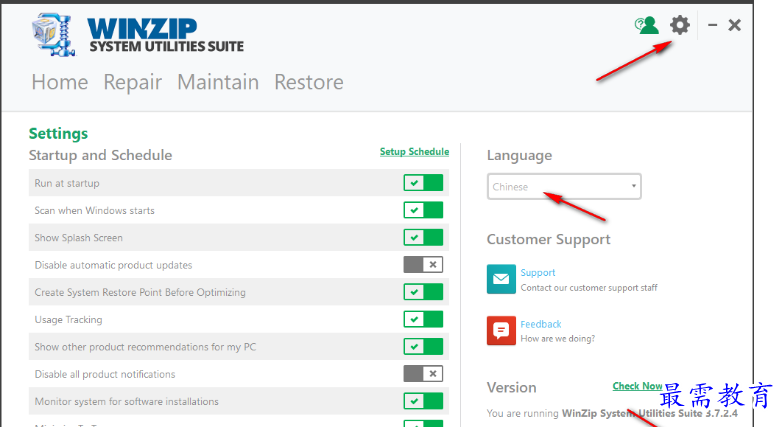The width and height of the screenshot is (781, 427).
Task: Click the Startup and Schedule heading
Action: [100, 155]
